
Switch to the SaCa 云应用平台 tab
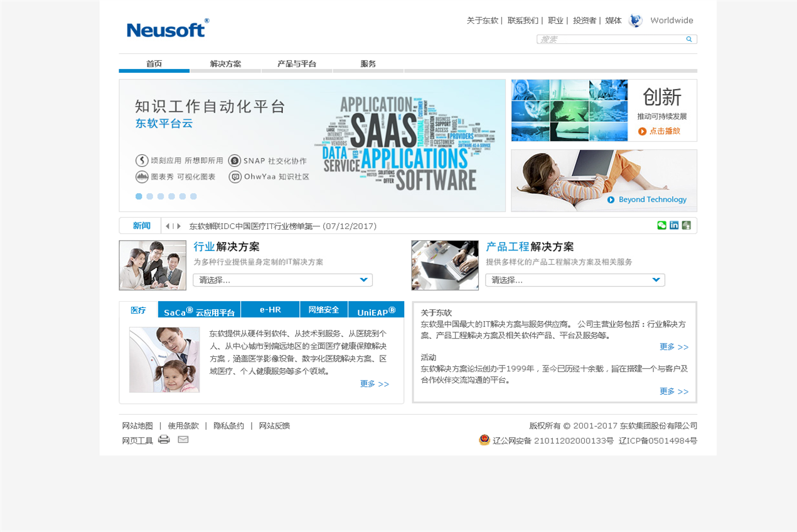pyautogui.click(x=200, y=310)
